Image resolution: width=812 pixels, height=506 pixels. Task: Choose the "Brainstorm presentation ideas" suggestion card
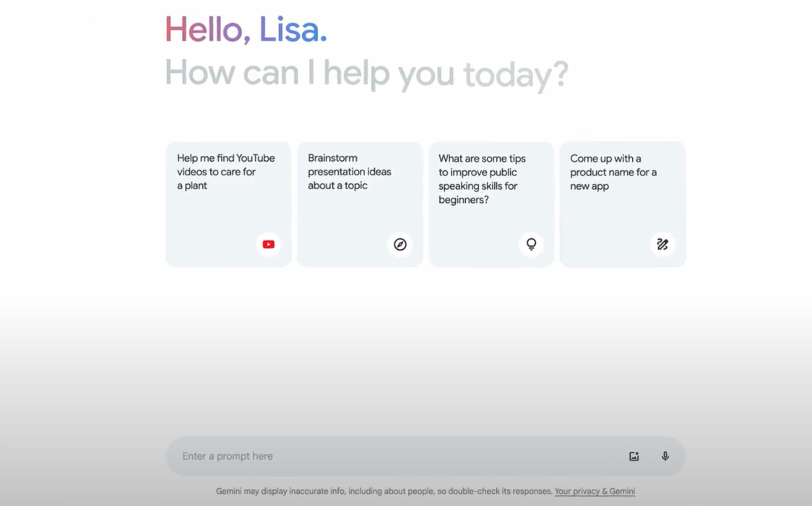click(350, 172)
